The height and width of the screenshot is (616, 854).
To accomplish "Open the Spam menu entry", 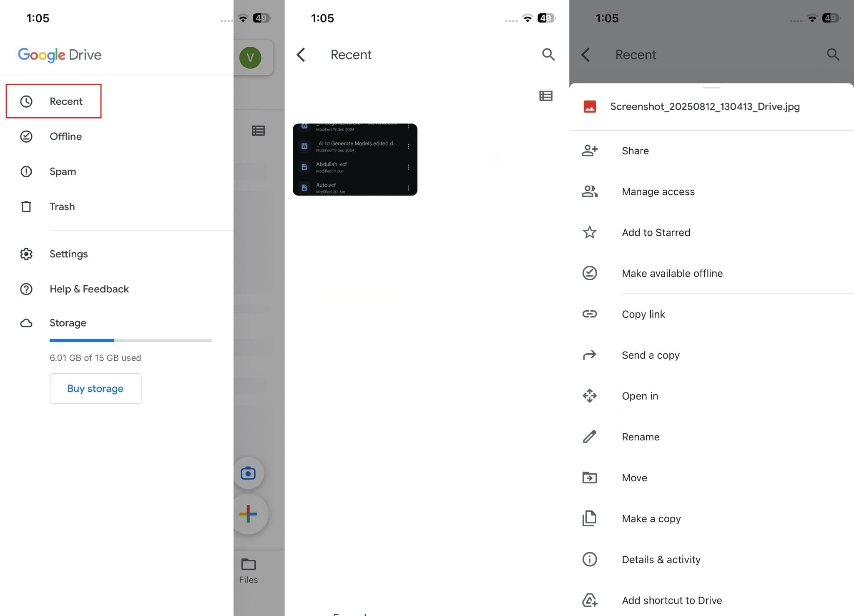I will (x=63, y=171).
